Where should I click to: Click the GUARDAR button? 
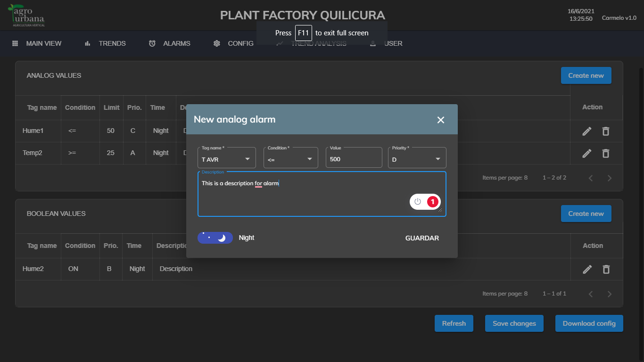tap(422, 238)
